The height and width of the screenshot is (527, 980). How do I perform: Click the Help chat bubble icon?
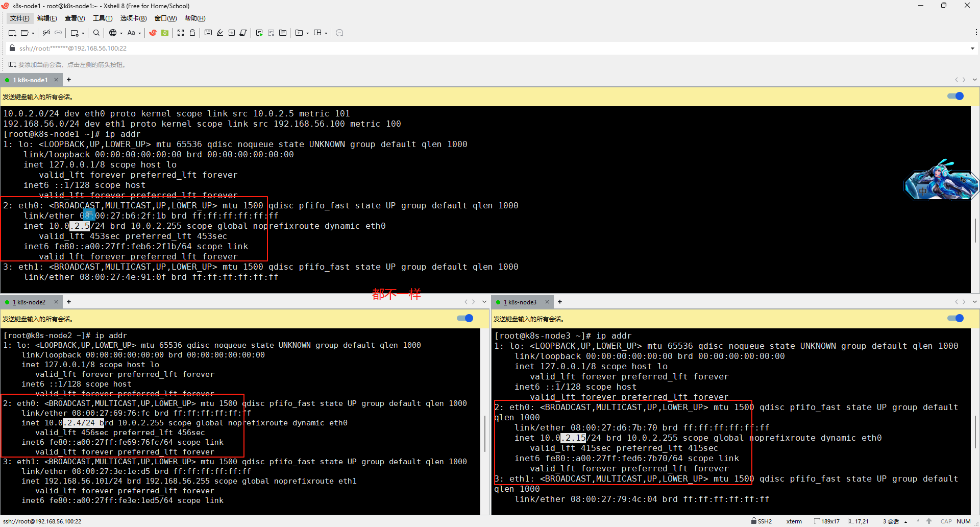(x=339, y=33)
